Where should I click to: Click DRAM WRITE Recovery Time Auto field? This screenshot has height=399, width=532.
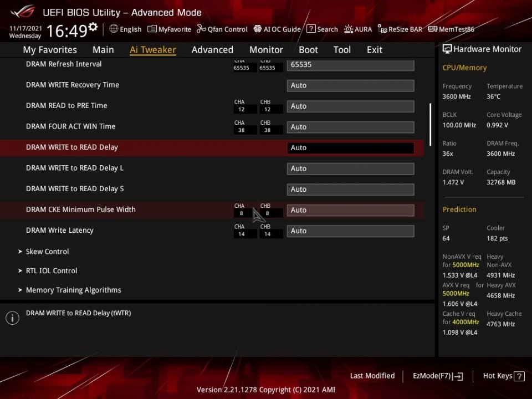click(x=350, y=85)
